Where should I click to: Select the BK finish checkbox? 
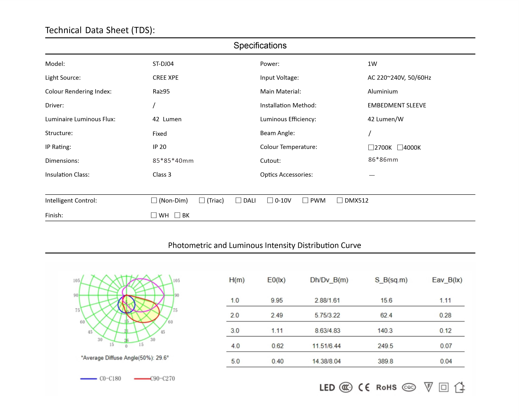[x=177, y=215]
